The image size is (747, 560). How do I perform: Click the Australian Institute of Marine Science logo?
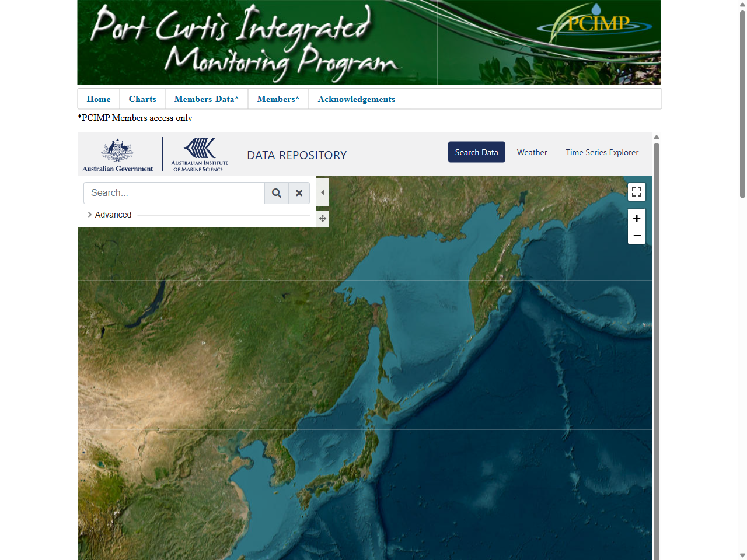(x=199, y=154)
